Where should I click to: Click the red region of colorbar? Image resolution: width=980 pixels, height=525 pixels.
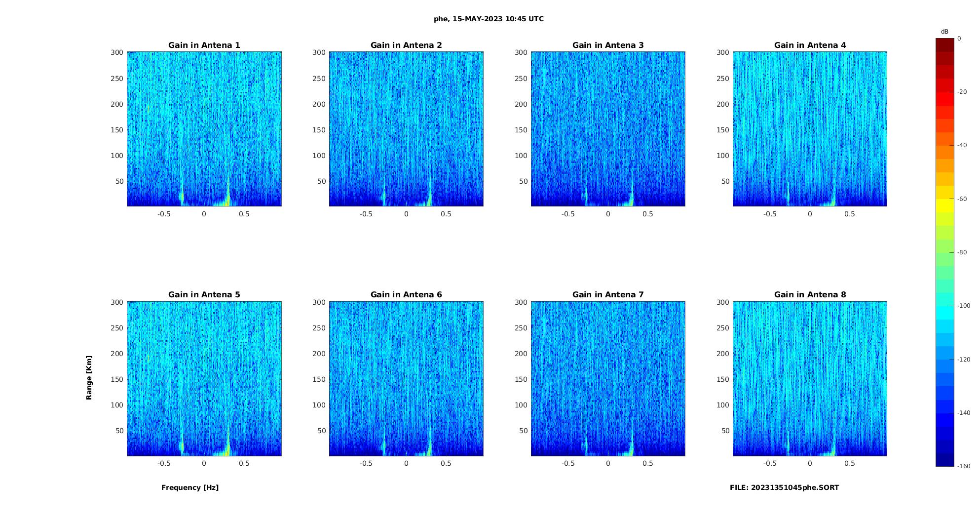[944, 99]
